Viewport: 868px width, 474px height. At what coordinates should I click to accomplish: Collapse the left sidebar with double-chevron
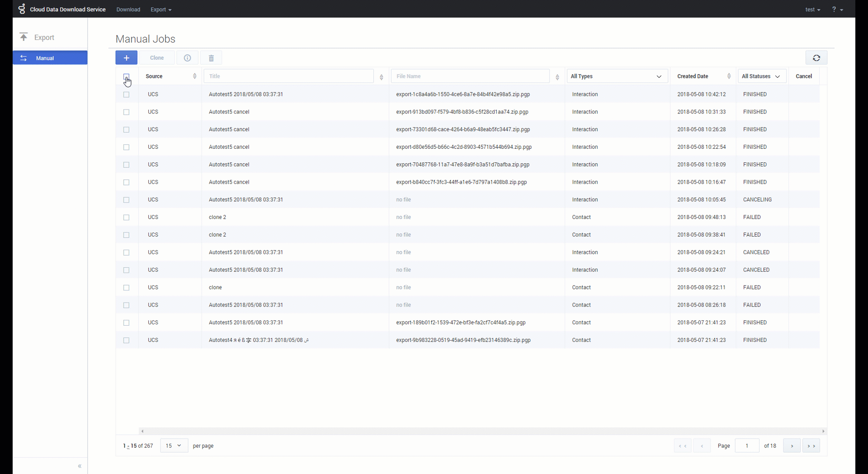point(80,466)
